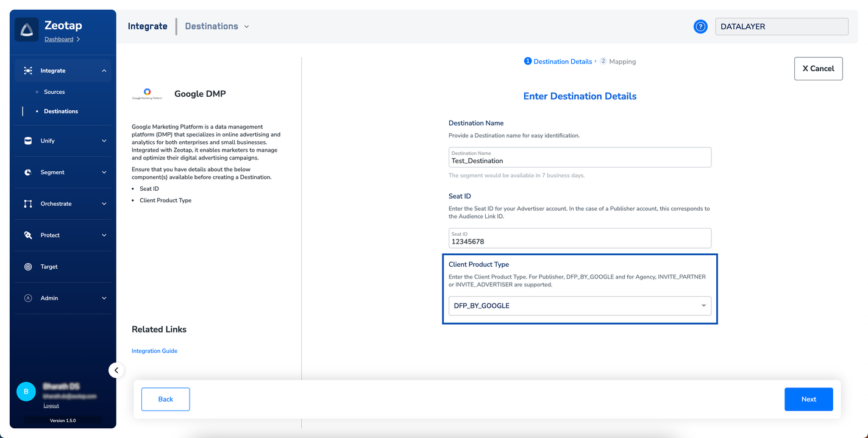The width and height of the screenshot is (868, 438).
Task: Click the Admin user icon
Action: point(28,298)
